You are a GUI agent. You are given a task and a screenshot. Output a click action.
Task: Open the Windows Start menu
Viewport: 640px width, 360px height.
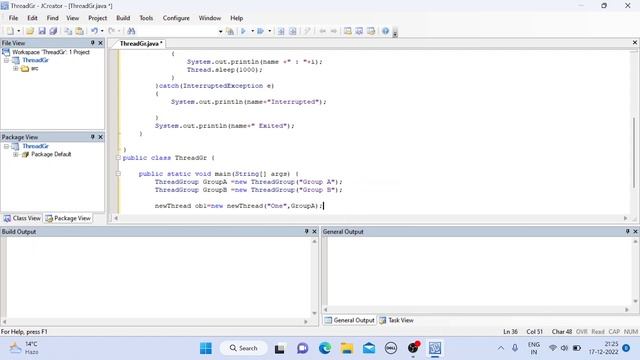point(206,348)
